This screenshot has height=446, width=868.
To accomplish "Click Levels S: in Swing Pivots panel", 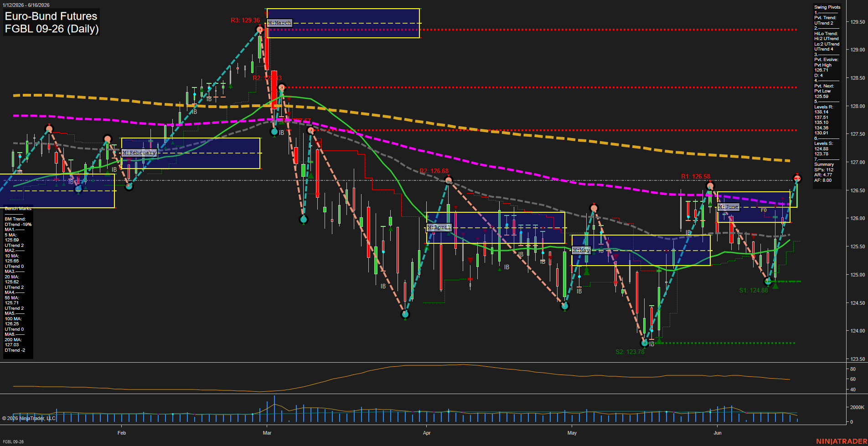I will [x=823, y=144].
